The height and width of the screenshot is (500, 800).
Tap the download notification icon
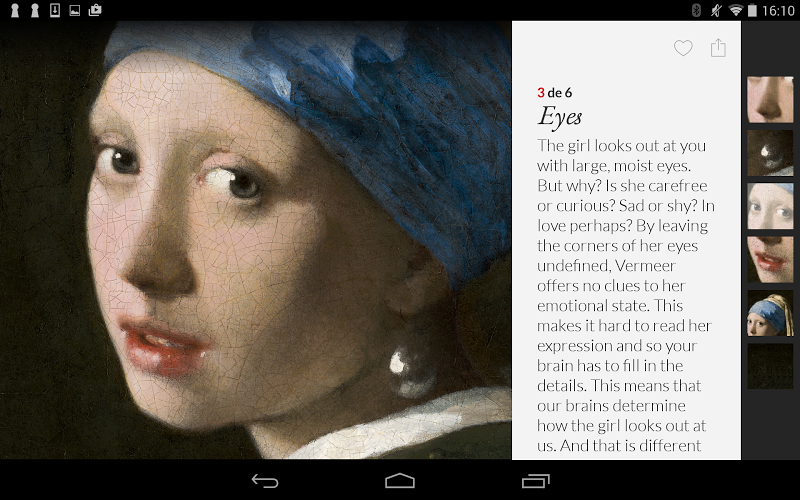point(55,10)
